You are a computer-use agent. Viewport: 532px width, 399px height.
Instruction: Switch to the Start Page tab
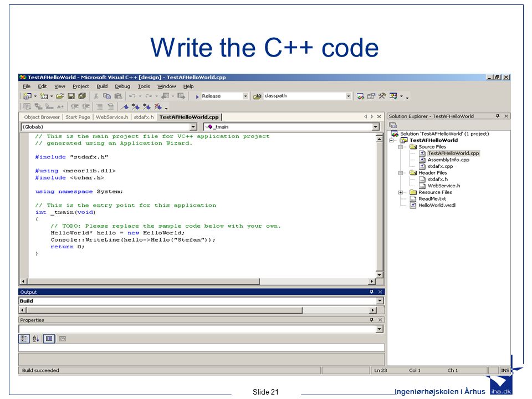pos(78,117)
